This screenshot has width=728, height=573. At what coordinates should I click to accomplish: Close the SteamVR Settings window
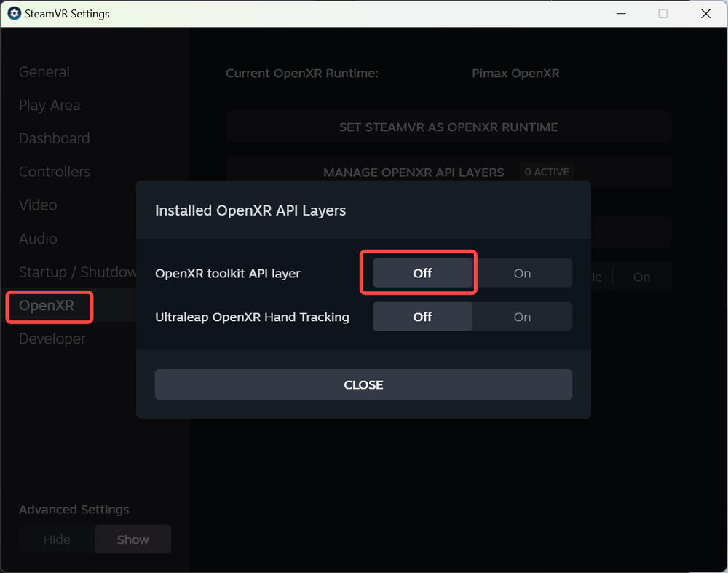point(705,13)
